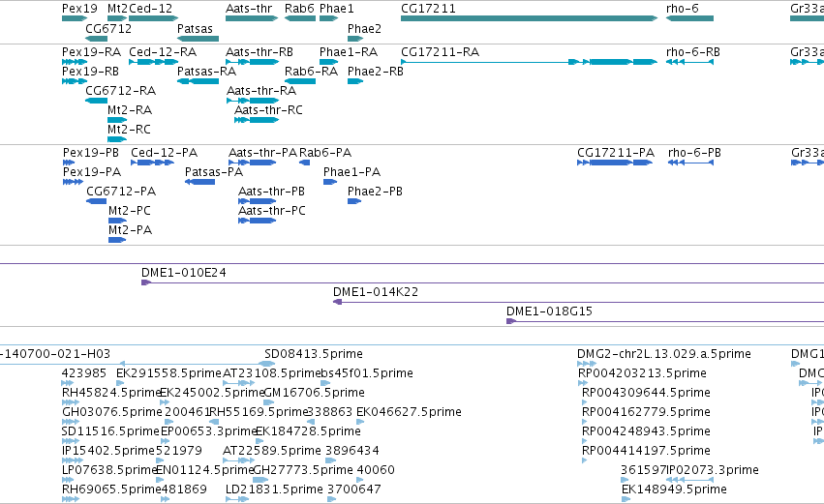The image size is (824, 504).
Task: Select transcript Pex19-RB
Action: tap(90, 72)
